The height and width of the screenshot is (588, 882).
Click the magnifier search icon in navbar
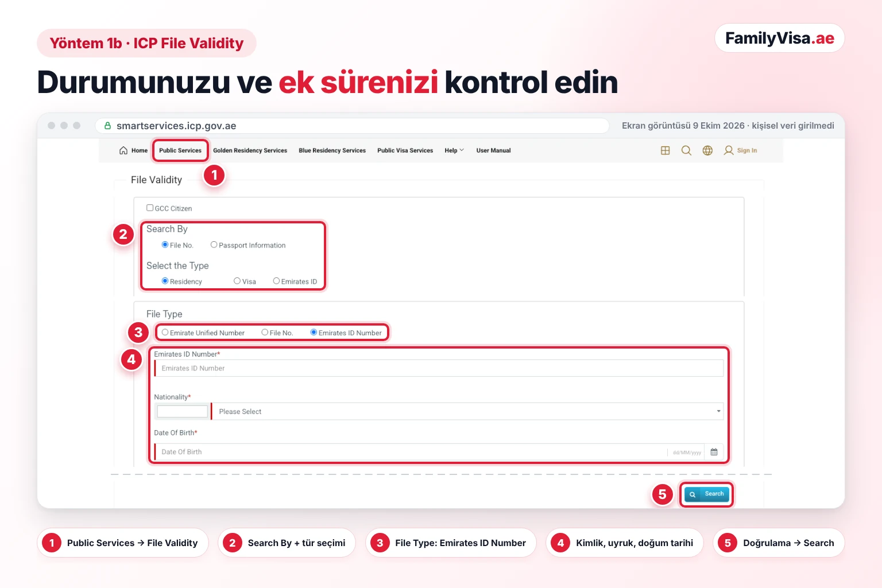(686, 150)
